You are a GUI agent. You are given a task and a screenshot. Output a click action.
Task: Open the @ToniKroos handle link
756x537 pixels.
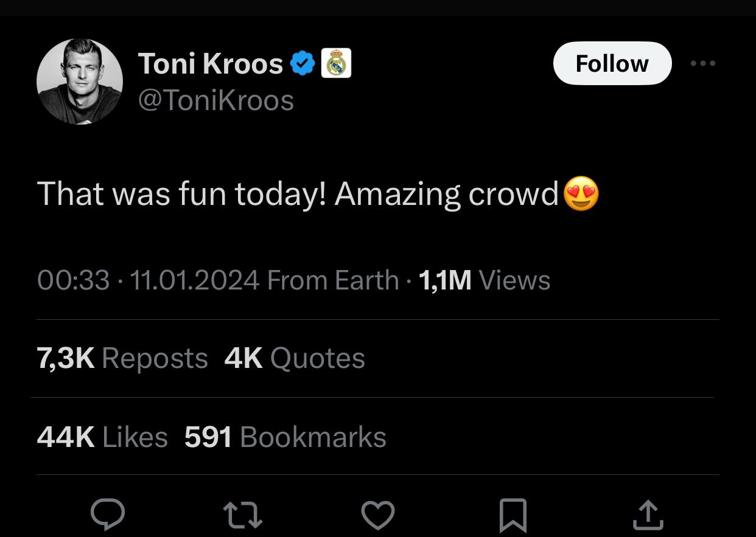216,100
